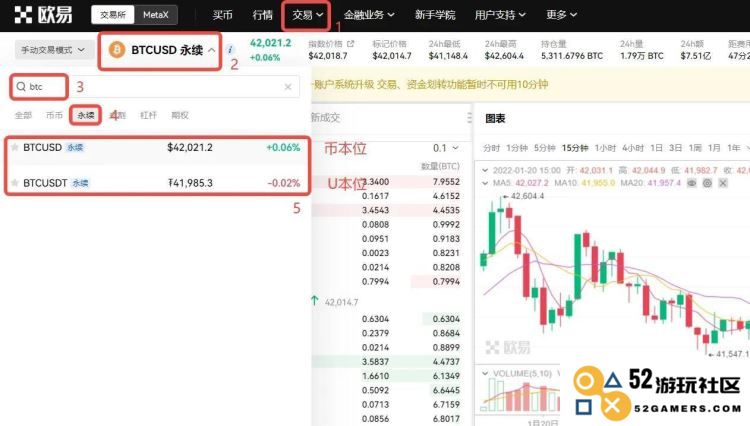Select the 期权 filter tab
This screenshot has width=750, height=426.
pyautogui.click(x=180, y=115)
